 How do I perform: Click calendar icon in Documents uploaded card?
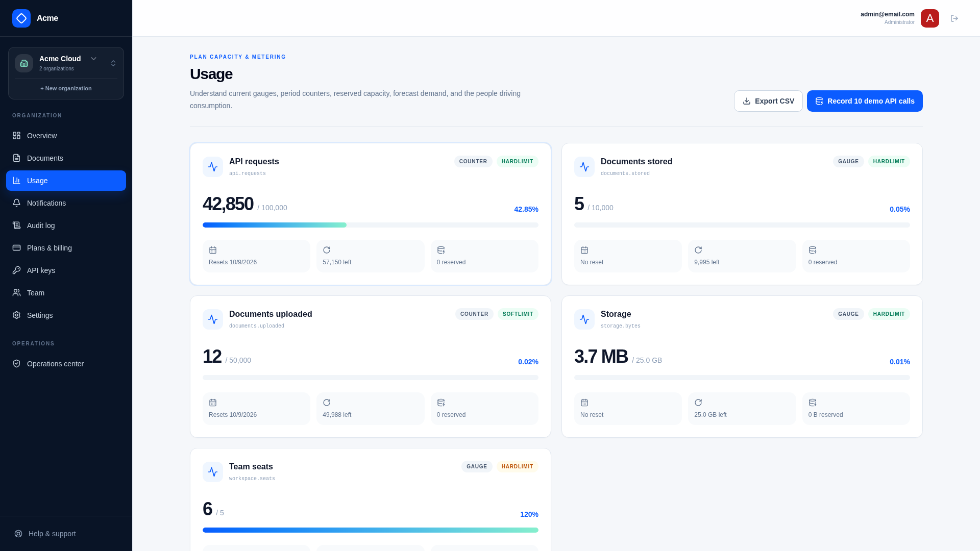click(x=213, y=403)
